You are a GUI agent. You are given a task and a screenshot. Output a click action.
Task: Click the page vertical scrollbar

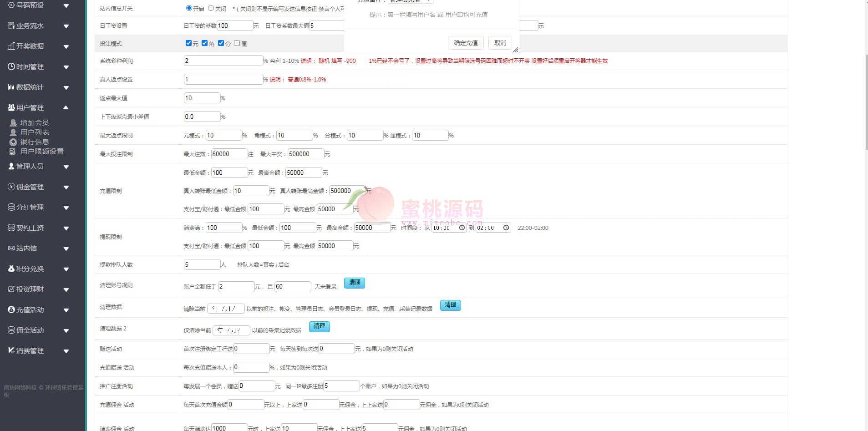tap(865, 100)
